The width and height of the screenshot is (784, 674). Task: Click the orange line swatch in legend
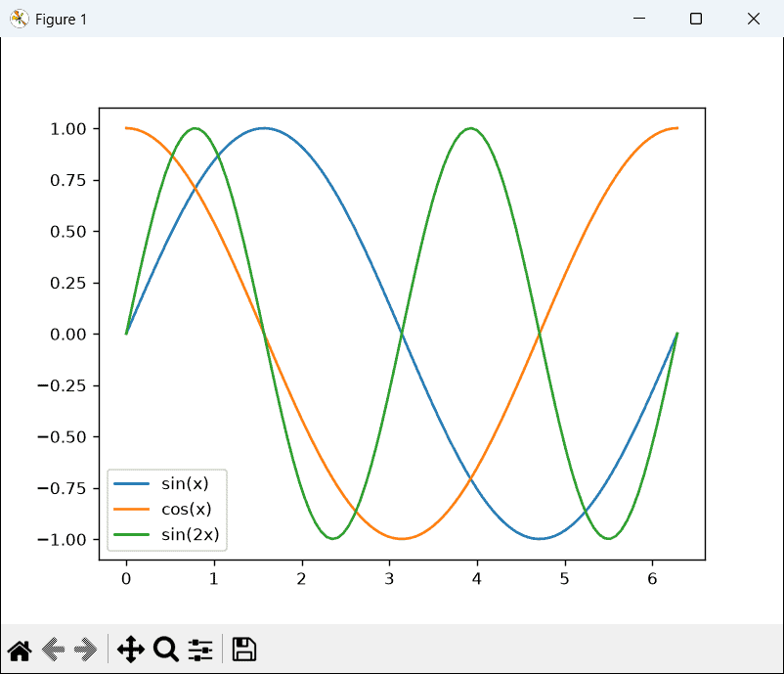(x=132, y=509)
